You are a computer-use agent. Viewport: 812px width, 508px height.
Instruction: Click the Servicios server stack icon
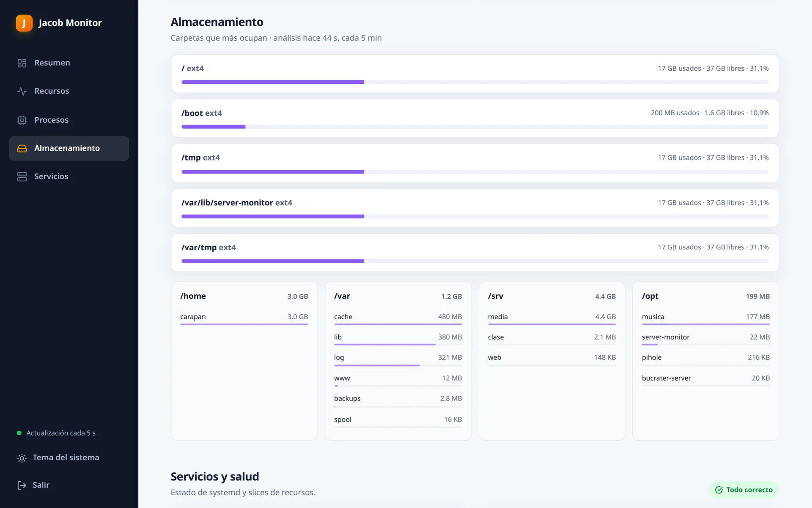click(22, 177)
